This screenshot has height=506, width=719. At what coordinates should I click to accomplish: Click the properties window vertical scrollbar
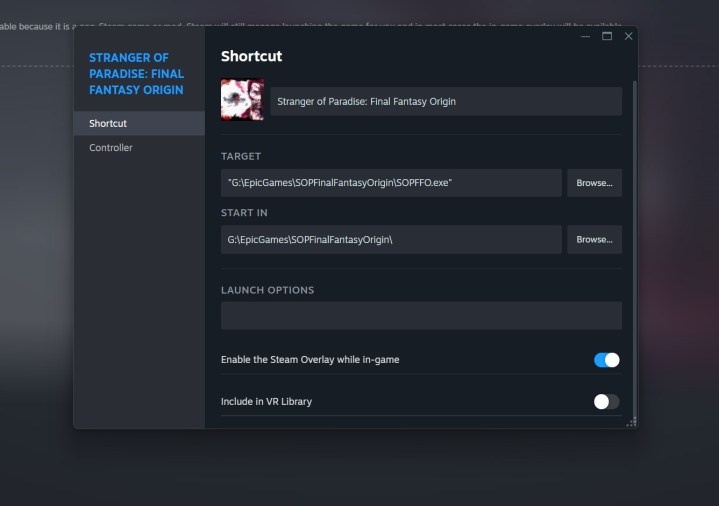635,248
